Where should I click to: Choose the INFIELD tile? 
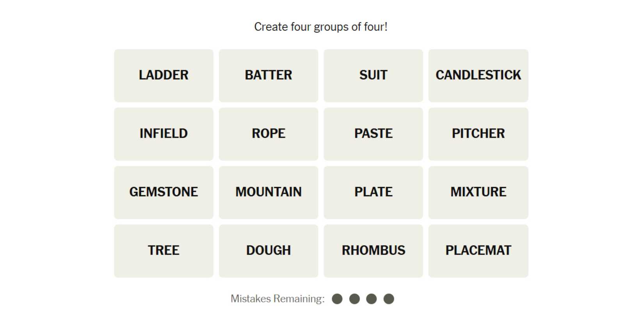[164, 134]
